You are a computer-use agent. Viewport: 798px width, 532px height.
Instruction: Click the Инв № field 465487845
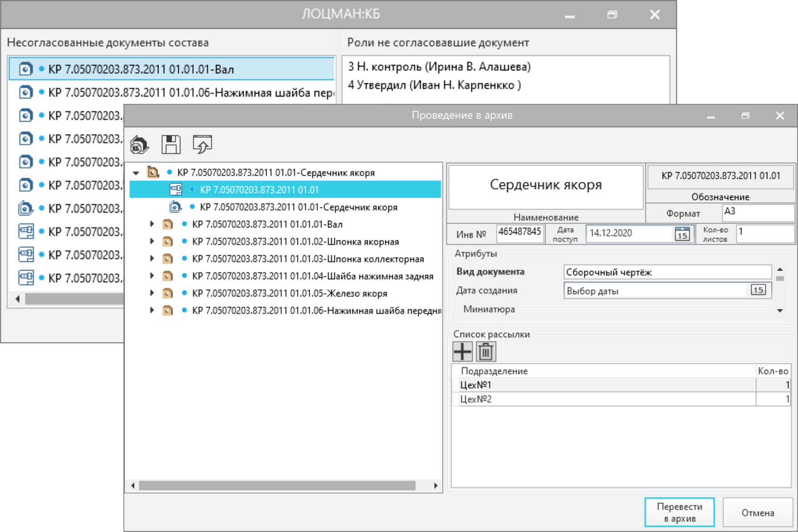click(520, 233)
